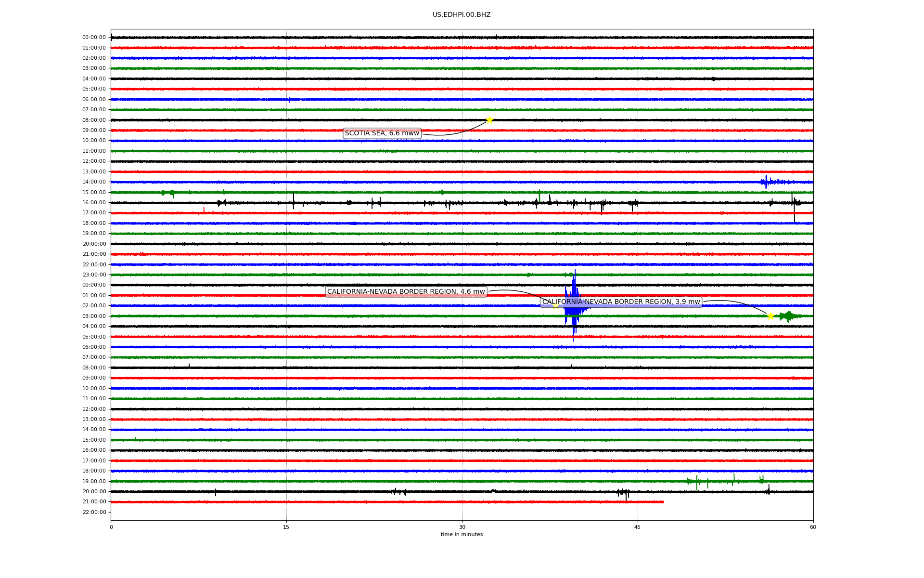Screen dimensions: 924x578
Task: Click the x-axis tick label 45
Action: [x=638, y=527]
